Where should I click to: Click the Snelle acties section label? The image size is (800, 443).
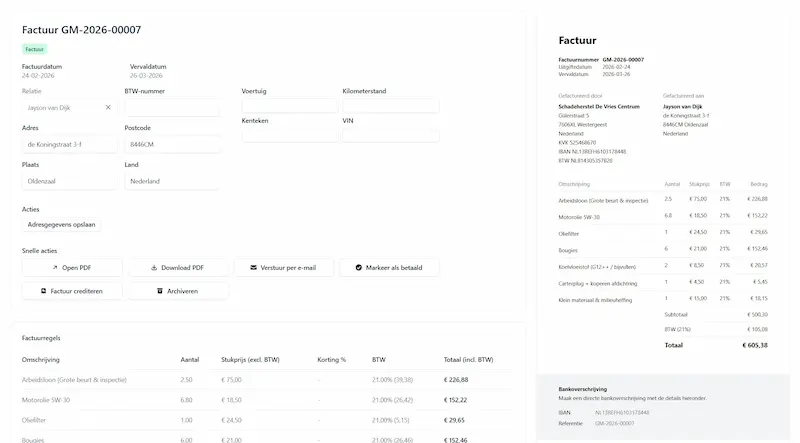click(x=39, y=251)
